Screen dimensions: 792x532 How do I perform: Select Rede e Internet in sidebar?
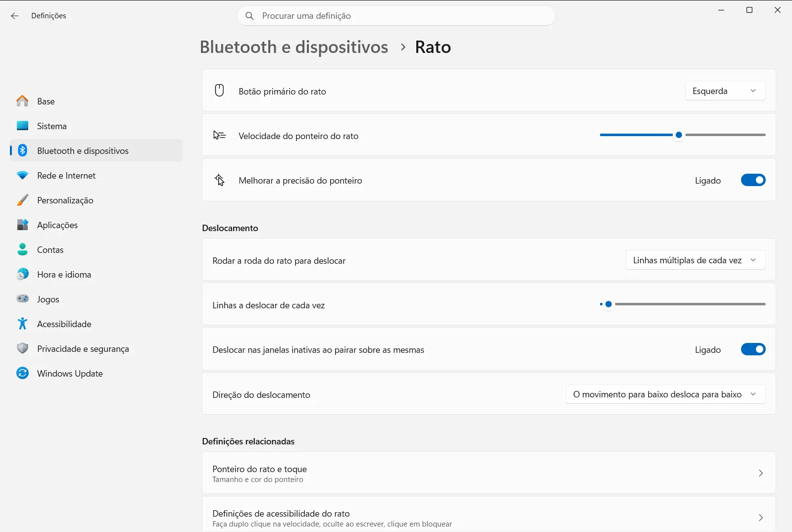tap(97, 175)
